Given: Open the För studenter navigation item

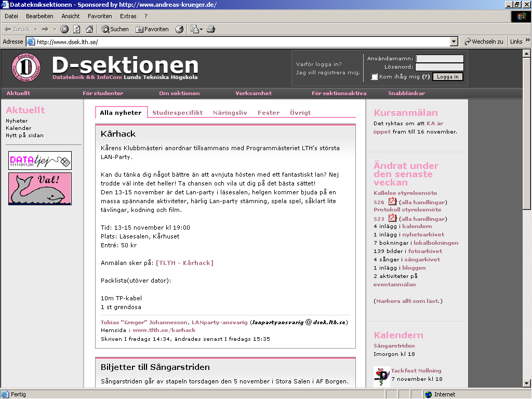Looking at the screenshot, I should tap(103, 94).
